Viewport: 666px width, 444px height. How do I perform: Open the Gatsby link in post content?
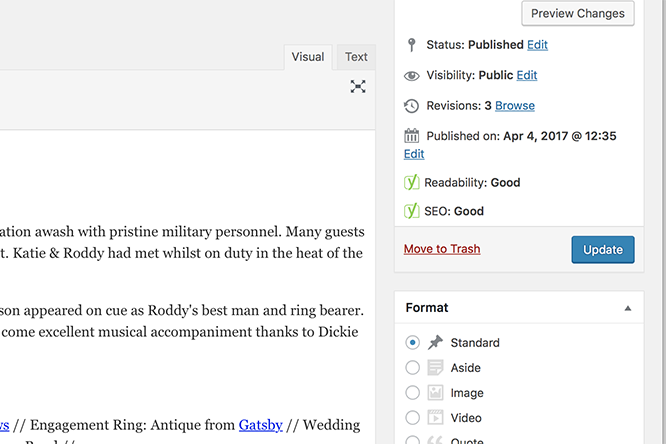click(260, 425)
